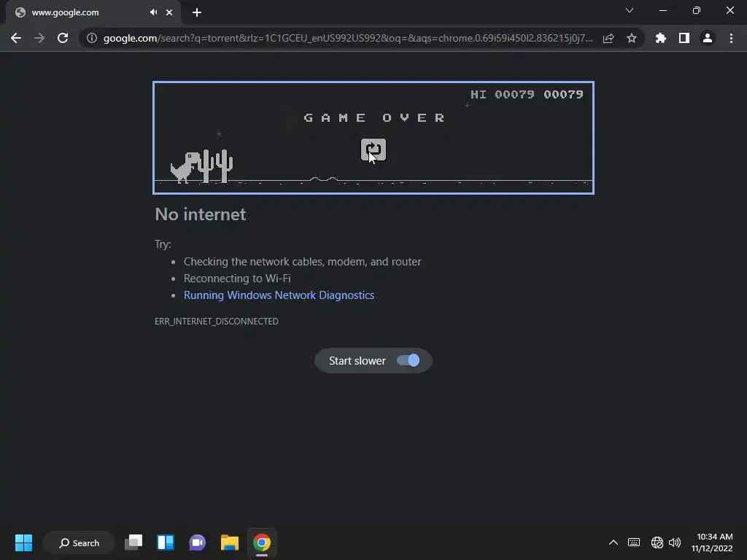Click the forward navigation arrow
This screenshot has width=747, height=560.
point(39,38)
